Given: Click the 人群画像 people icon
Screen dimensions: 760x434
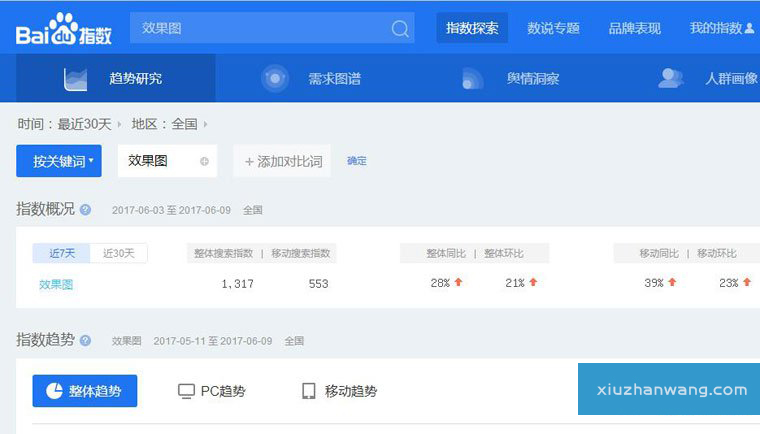Looking at the screenshot, I should pos(671,78).
